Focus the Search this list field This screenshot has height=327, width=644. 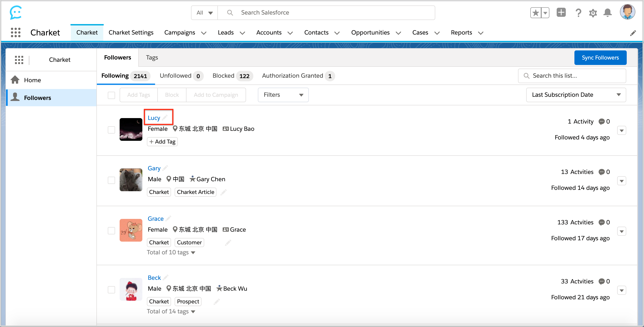[572, 76]
